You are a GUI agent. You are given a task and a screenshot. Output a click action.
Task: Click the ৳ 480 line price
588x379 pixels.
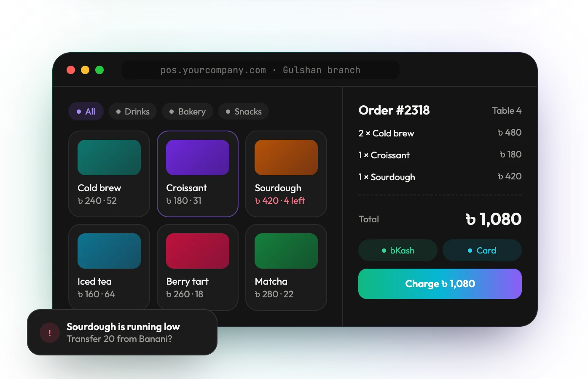[x=510, y=133]
